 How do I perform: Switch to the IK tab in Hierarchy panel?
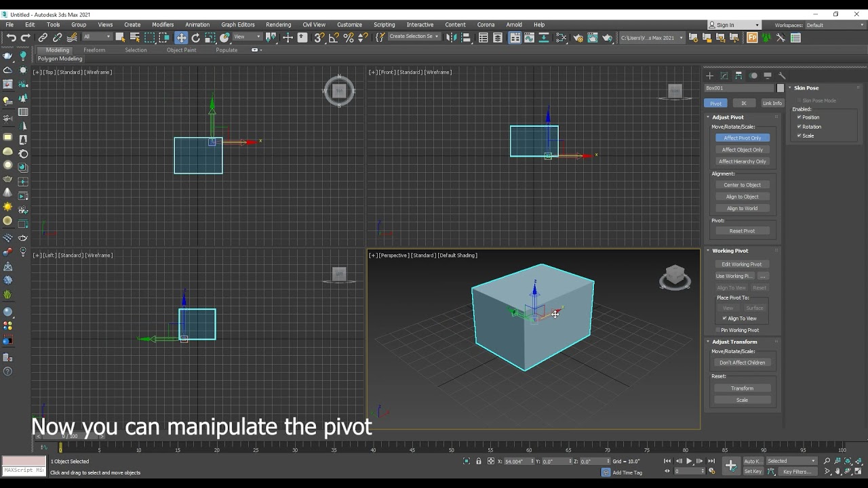[744, 103]
